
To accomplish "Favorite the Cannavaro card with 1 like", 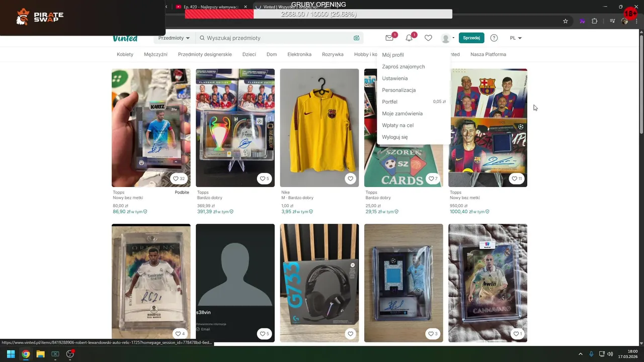I will point(517,333).
